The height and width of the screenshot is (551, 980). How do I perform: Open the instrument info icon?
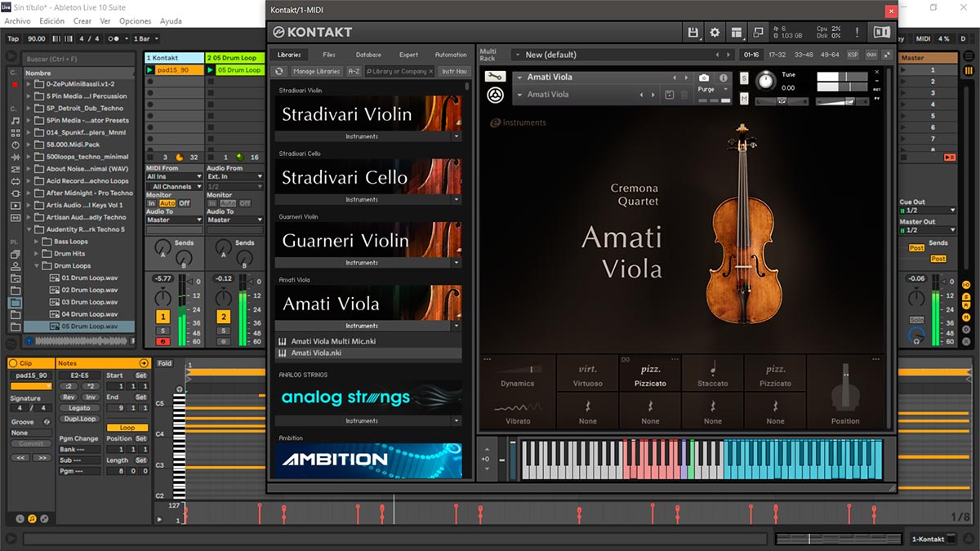pyautogui.click(x=723, y=78)
